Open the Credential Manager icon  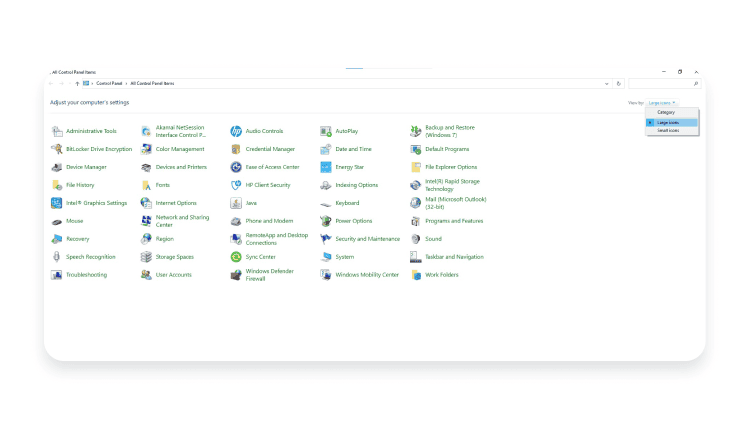[x=236, y=149]
